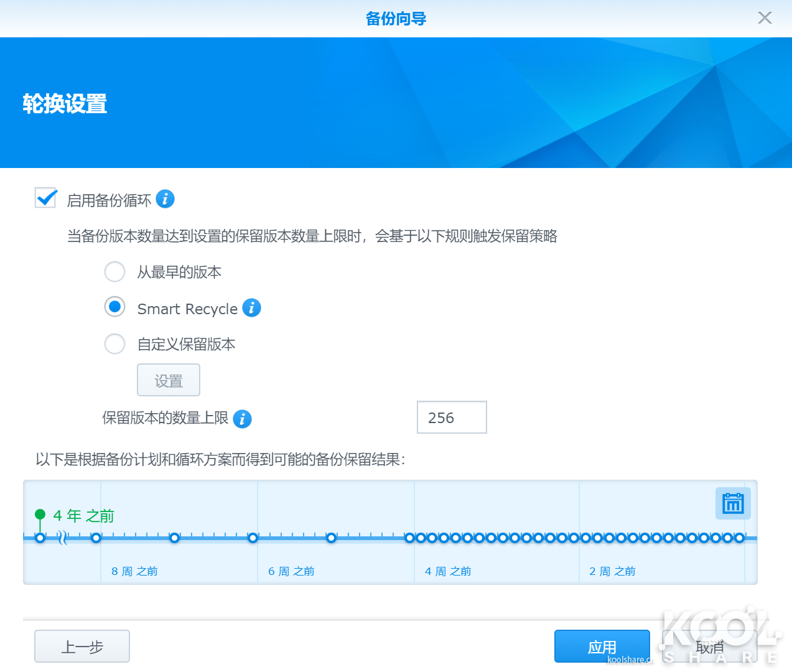Screen dimensions: 792x672
Task: Click the info icon next to 保留版本的数量上限
Action: [x=242, y=419]
